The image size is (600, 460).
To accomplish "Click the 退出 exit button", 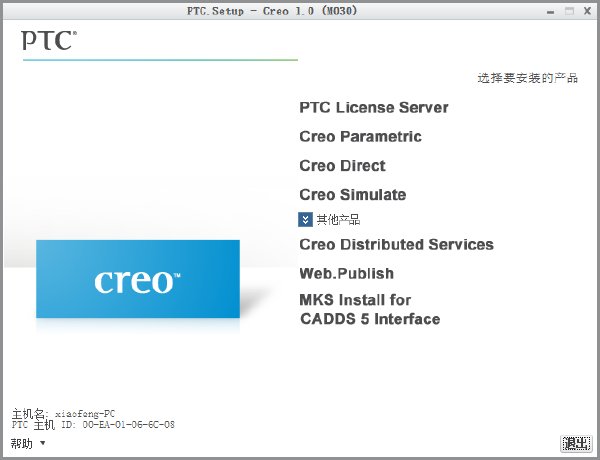I will pyautogui.click(x=576, y=443).
